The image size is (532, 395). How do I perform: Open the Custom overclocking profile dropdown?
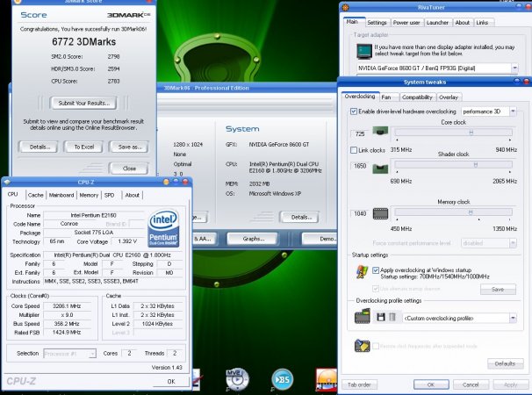point(513,318)
